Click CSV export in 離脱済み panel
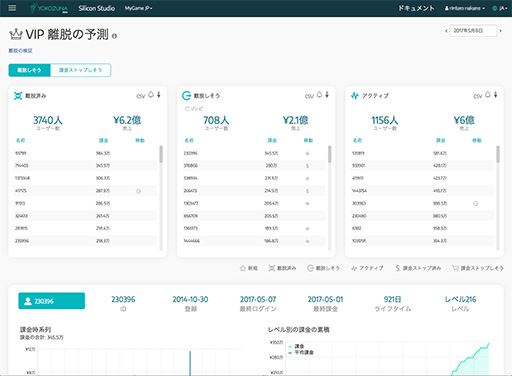512x376 pixels. click(141, 96)
